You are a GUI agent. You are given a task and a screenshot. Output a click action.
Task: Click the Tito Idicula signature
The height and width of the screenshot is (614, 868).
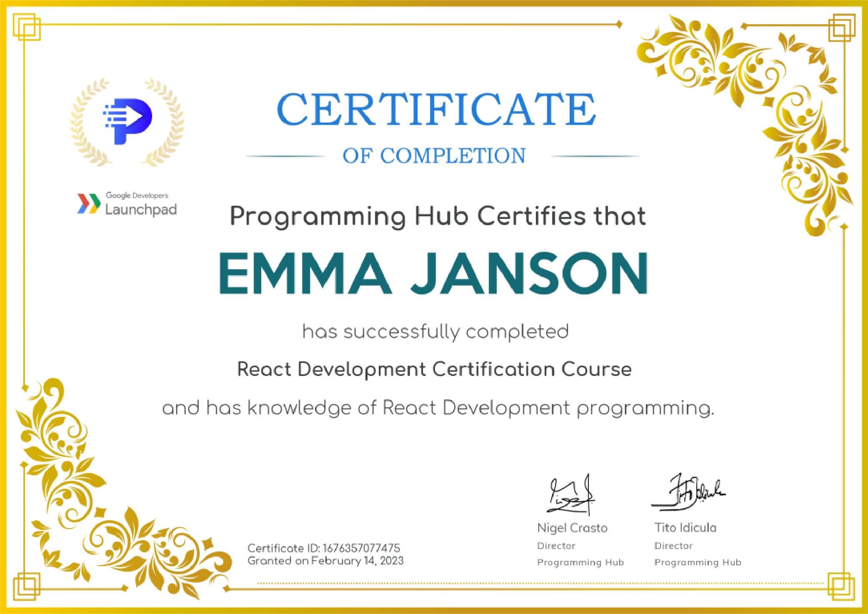pos(688,492)
